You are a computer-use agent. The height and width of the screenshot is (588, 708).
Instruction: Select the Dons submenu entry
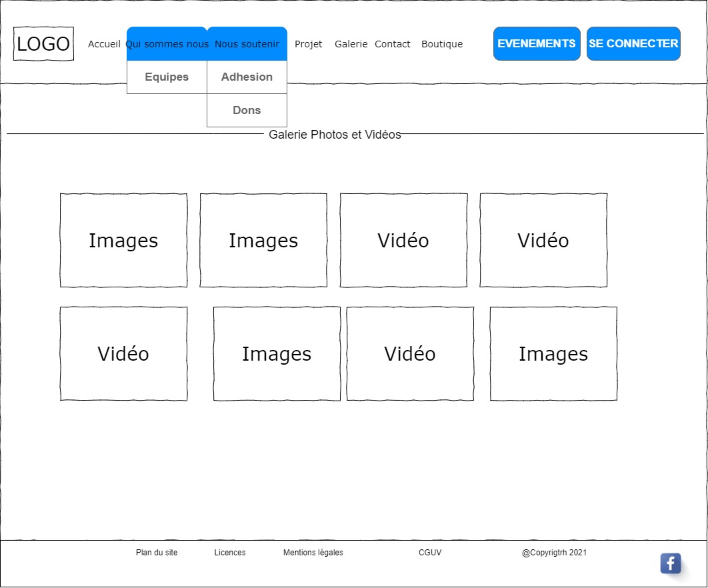[247, 111]
